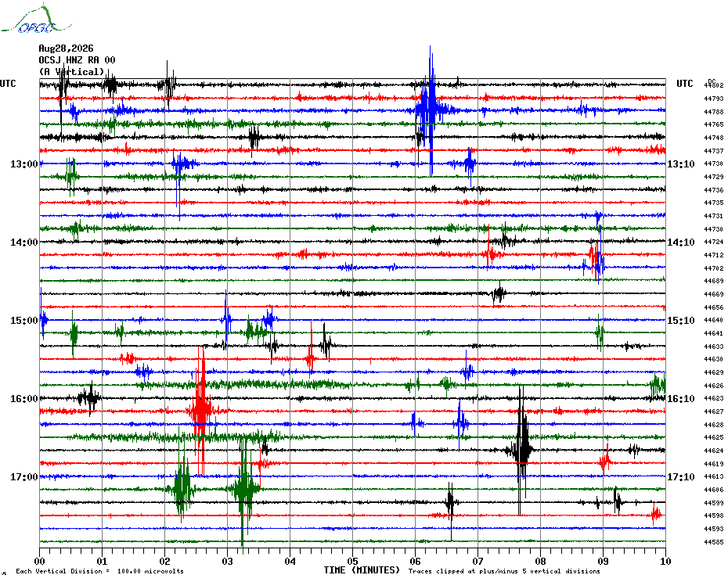The width and height of the screenshot is (728, 582).
Task: Click the 05 minute axis tick label
Action: (353, 561)
